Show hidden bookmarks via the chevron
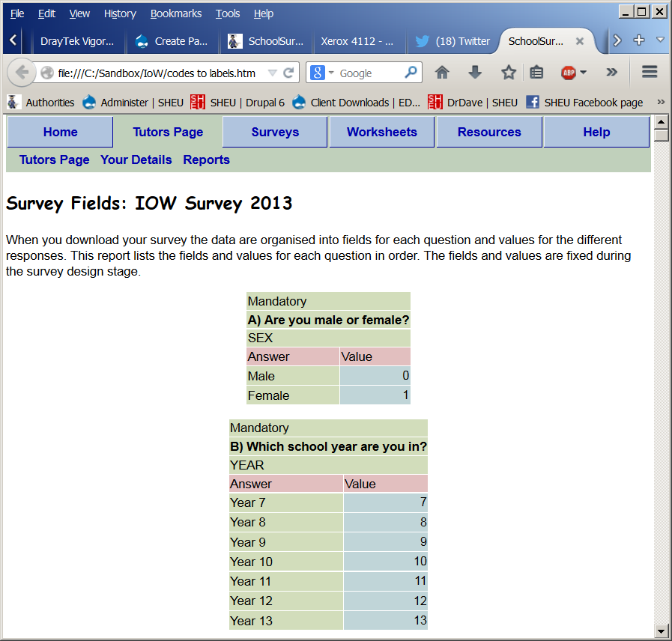672x641 pixels. click(x=661, y=103)
